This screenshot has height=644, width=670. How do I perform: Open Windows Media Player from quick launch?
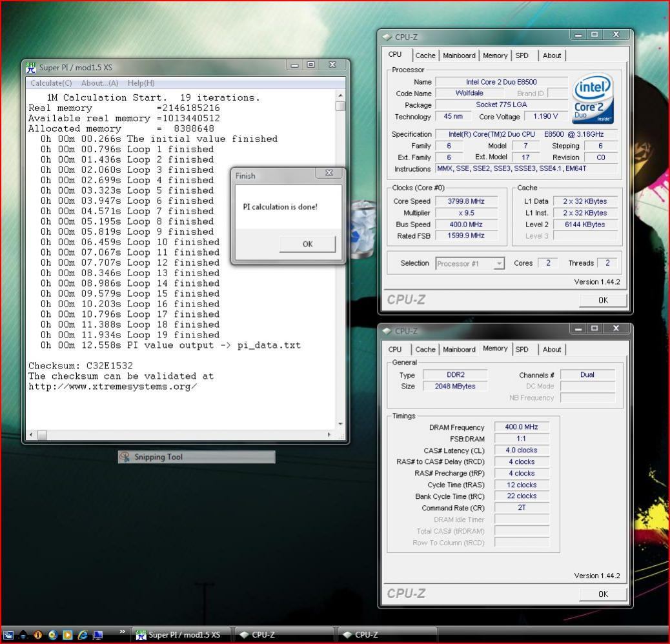click(x=68, y=635)
